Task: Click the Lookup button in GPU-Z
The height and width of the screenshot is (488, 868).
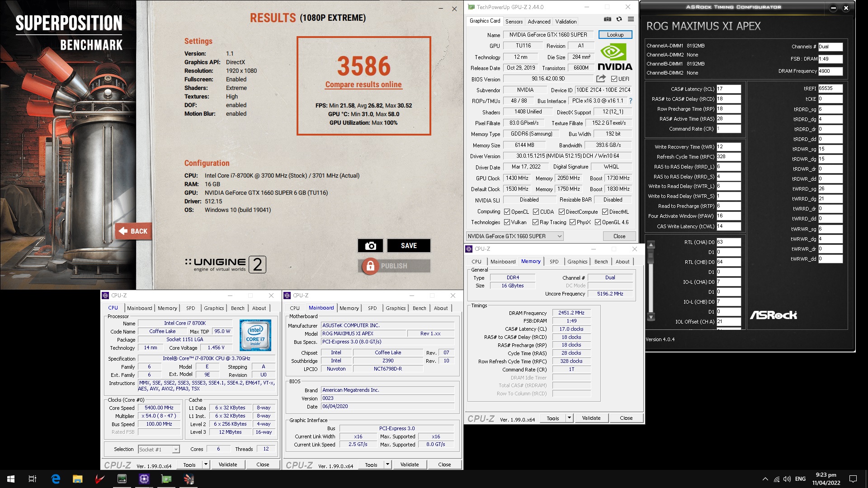Action: coord(615,35)
